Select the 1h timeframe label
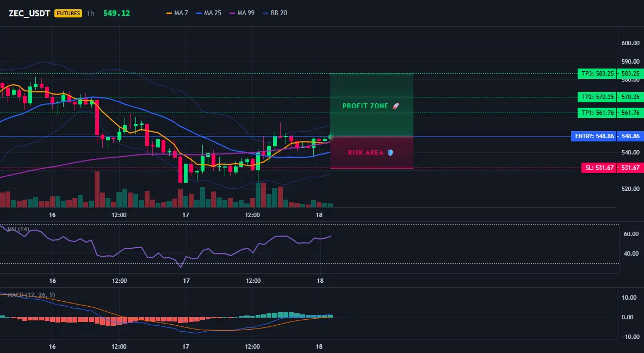This screenshot has height=353, width=644. pyautogui.click(x=91, y=13)
